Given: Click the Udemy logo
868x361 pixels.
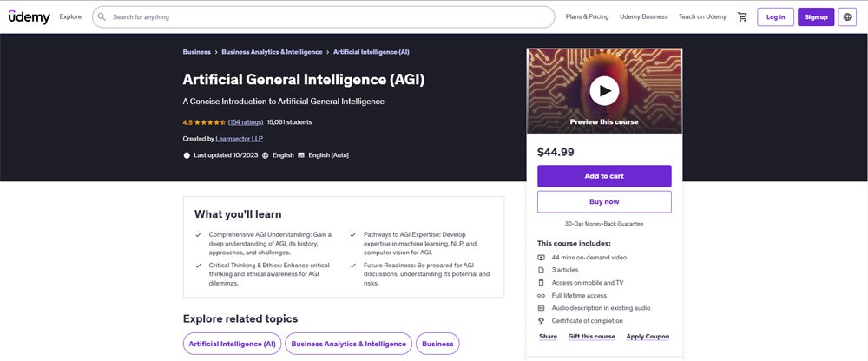Looking at the screenshot, I should pos(30,16).
